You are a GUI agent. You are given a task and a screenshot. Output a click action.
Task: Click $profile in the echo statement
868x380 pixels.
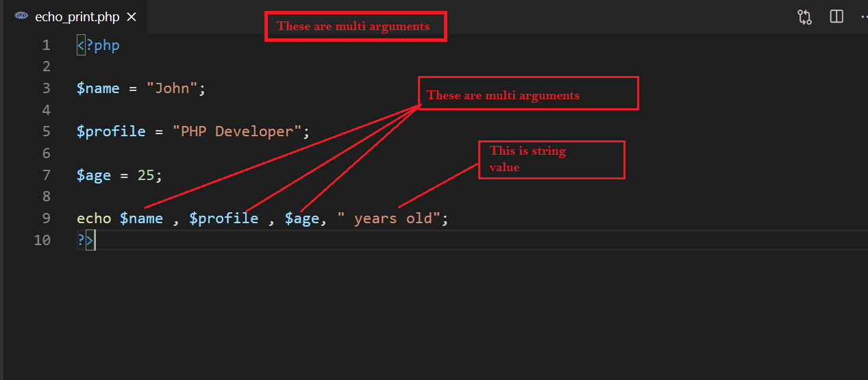[224, 218]
